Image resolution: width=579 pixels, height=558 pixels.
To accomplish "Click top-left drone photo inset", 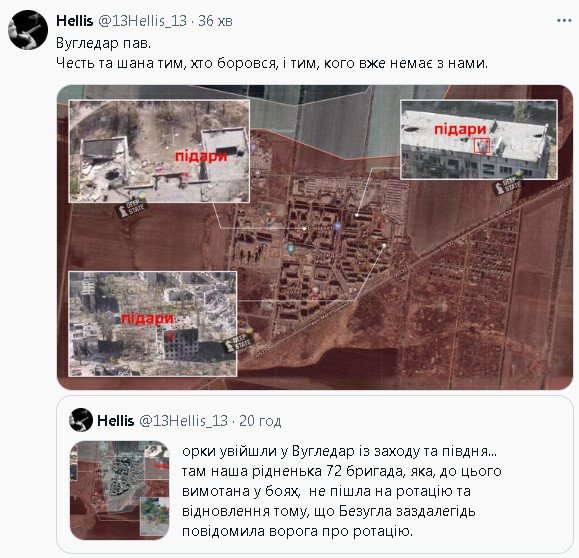I will pyautogui.click(x=159, y=151).
